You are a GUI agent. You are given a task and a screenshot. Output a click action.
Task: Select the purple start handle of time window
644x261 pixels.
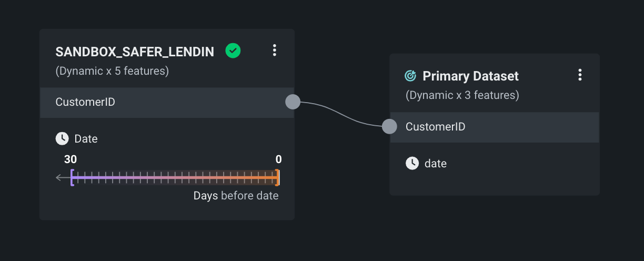click(x=72, y=178)
